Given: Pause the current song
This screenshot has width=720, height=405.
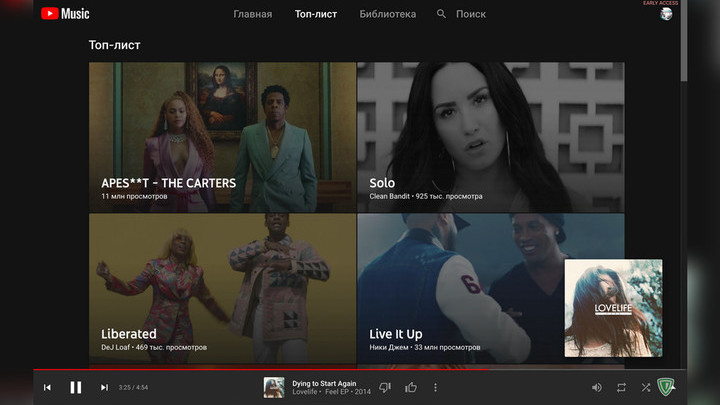Looking at the screenshot, I should tap(76, 388).
